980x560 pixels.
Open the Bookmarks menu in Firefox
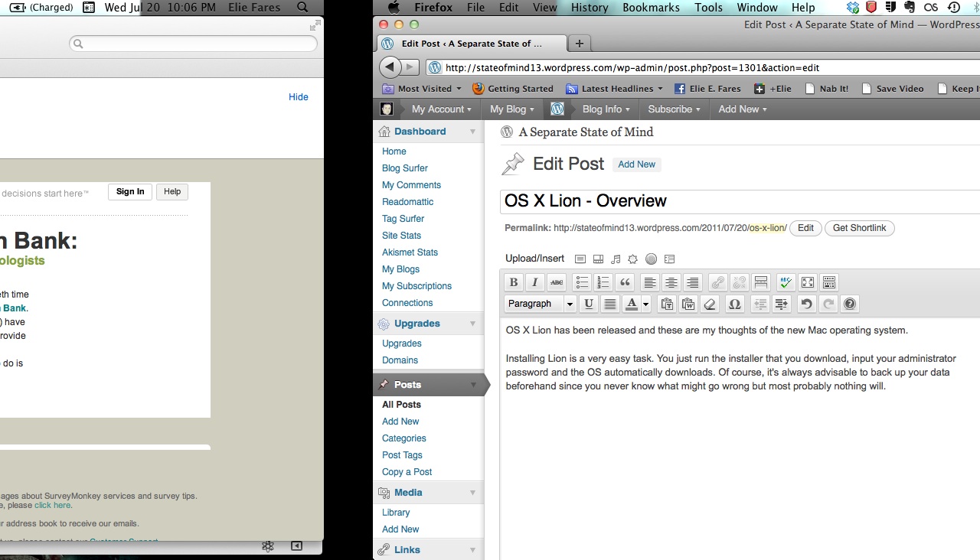(x=651, y=8)
